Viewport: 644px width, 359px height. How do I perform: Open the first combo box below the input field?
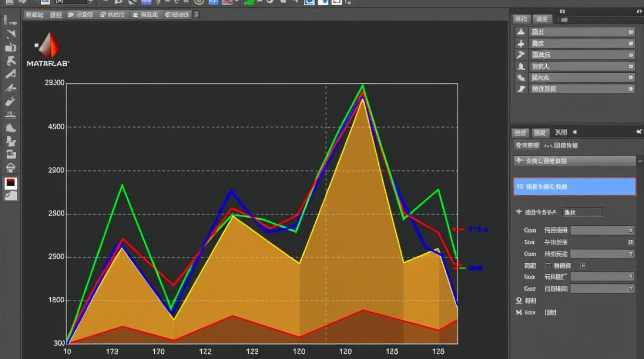click(602, 230)
